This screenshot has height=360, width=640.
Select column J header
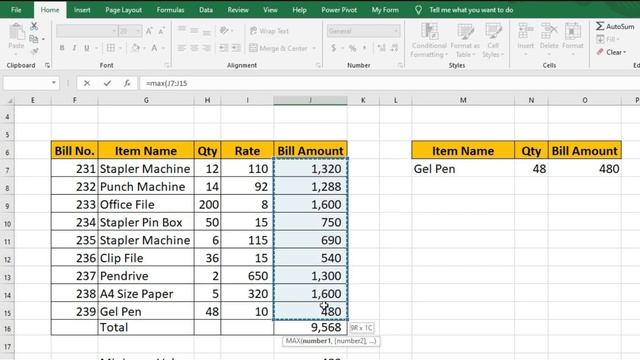tap(310, 100)
